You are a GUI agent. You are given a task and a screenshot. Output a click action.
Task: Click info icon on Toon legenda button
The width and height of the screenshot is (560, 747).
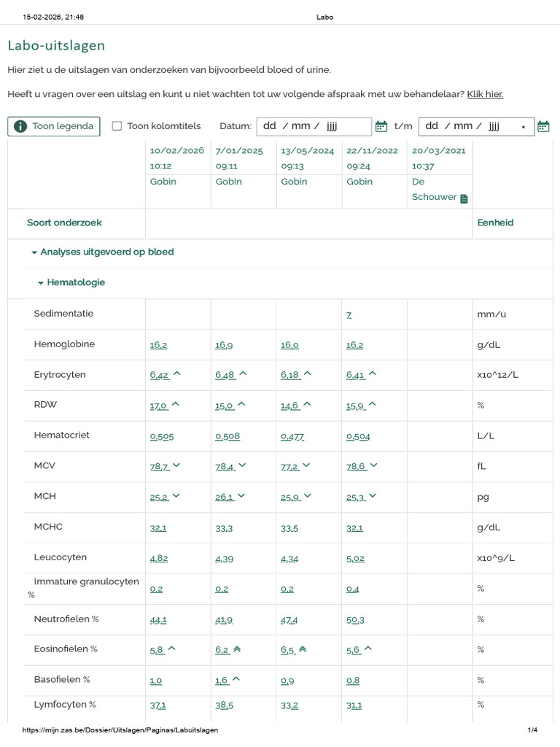[x=20, y=126]
